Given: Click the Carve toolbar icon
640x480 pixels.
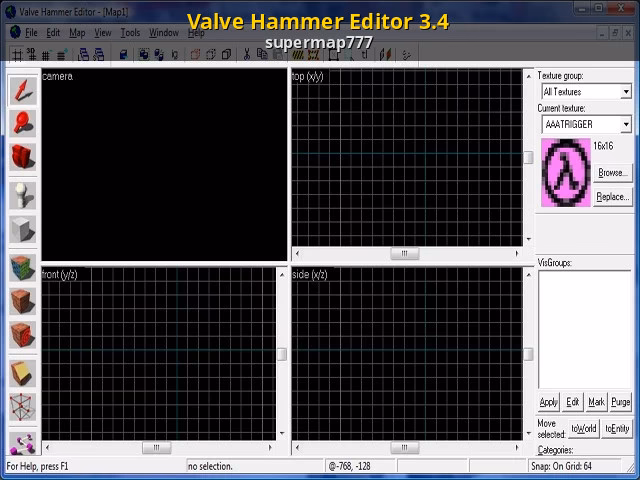Looking at the screenshot, I should (x=123, y=54).
